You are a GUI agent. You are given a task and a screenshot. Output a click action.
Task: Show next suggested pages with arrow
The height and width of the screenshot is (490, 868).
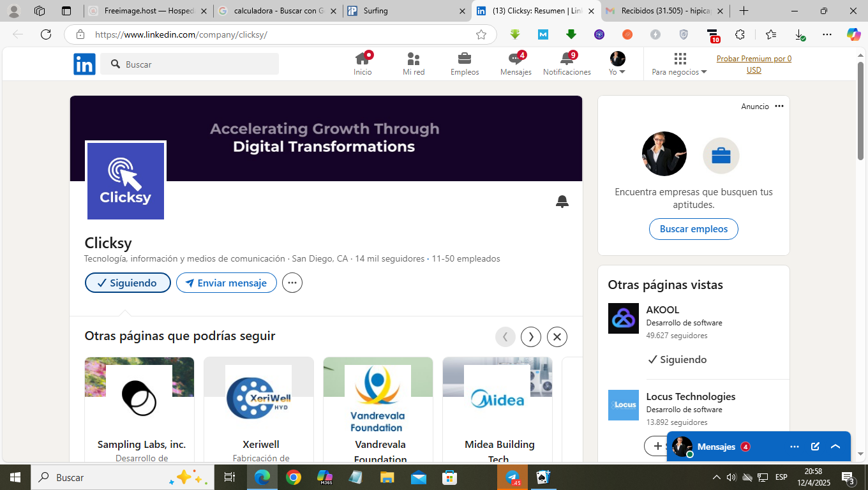click(x=531, y=336)
